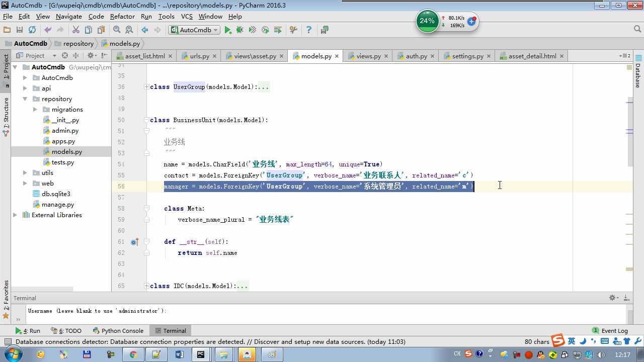Viewport: 644px width, 362px height.
Task: Open the AutoCmdb run configuration dropdown
Action: coord(195,30)
